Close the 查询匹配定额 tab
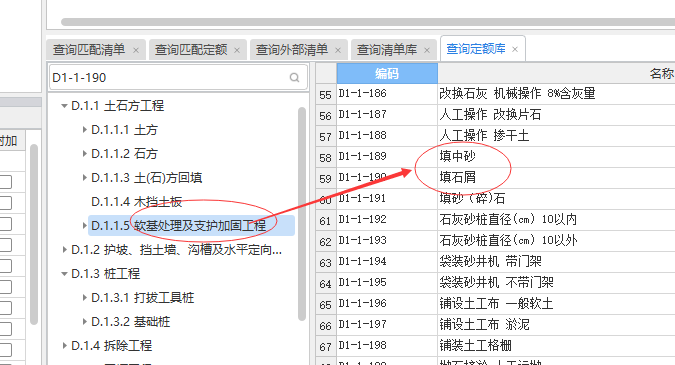The image size is (675, 365). (x=237, y=50)
